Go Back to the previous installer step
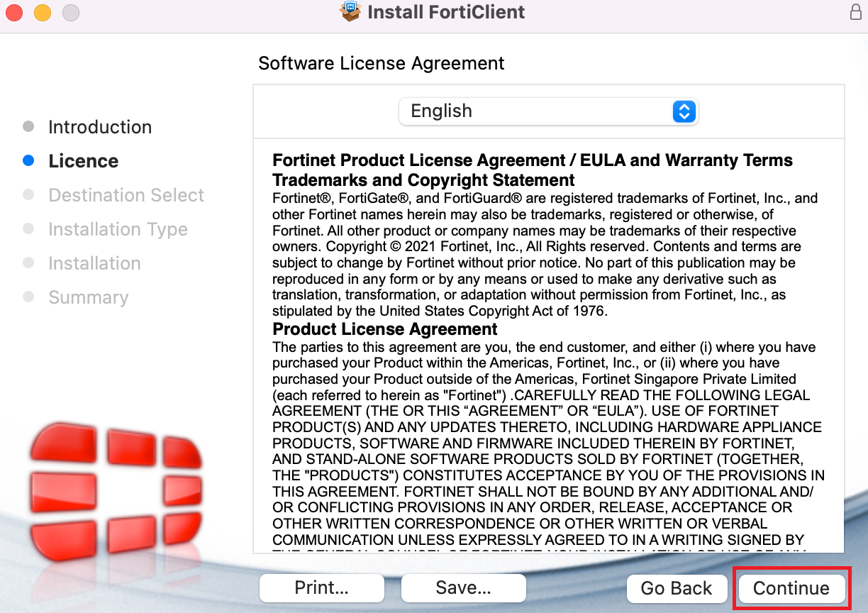Screen dimensions: 868x613 677,588
